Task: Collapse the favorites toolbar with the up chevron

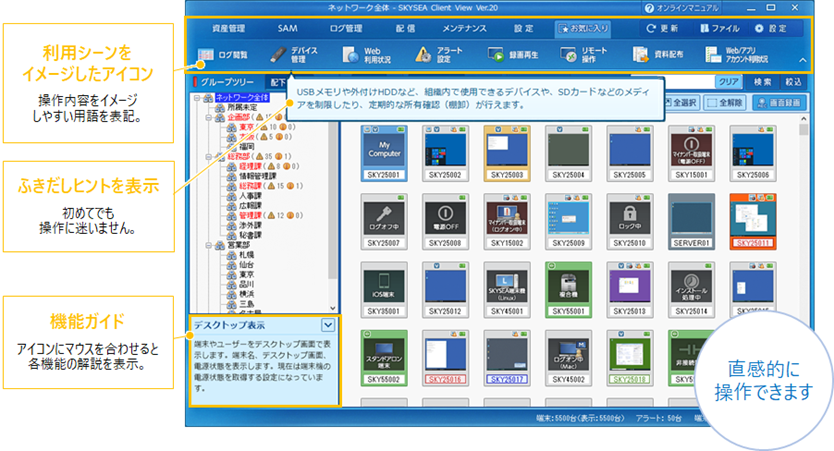Action: (803, 60)
